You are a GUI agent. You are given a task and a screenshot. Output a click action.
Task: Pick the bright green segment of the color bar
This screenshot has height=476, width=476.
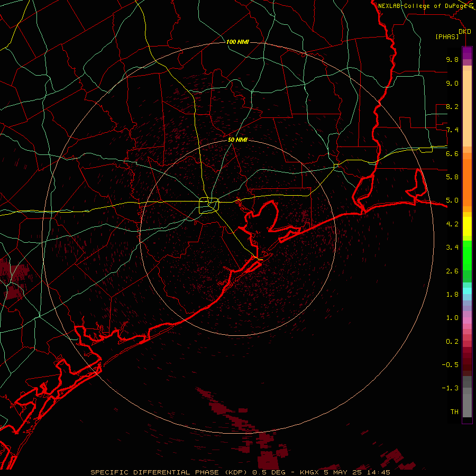(x=467, y=254)
